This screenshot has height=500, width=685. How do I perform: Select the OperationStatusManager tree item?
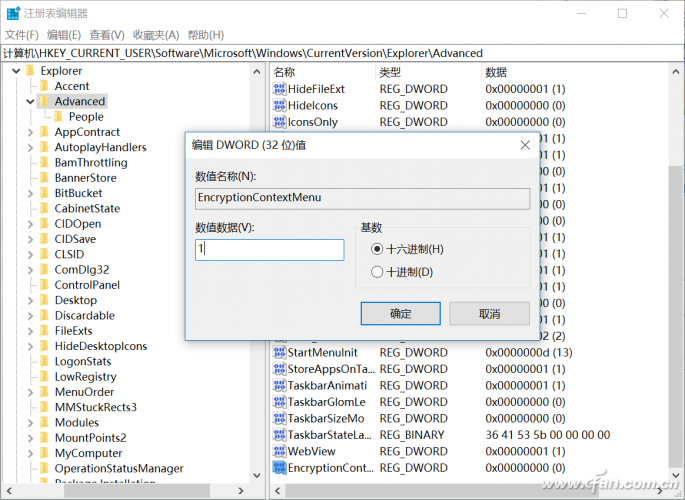119,468
